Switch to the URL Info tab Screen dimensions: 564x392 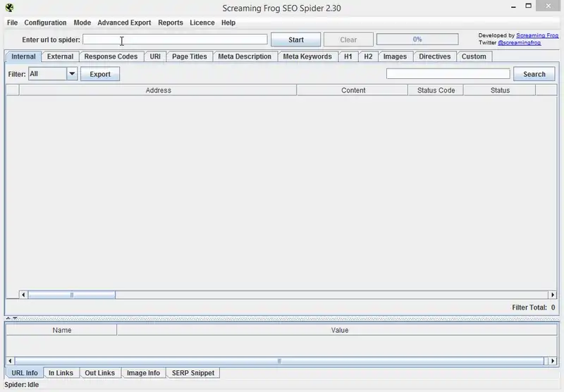pyautogui.click(x=25, y=373)
